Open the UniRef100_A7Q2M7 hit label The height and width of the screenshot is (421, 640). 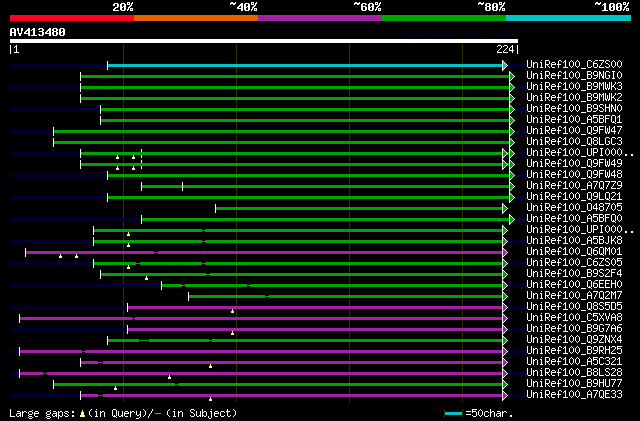point(574,296)
